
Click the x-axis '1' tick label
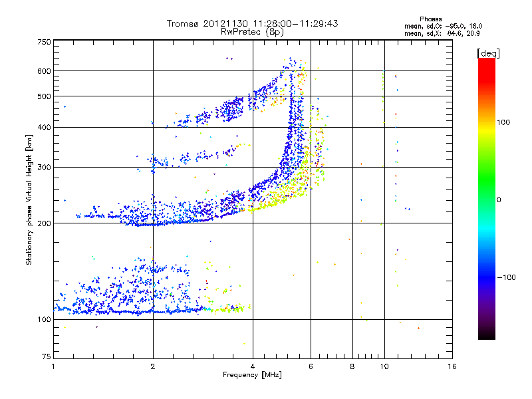pyautogui.click(x=53, y=366)
